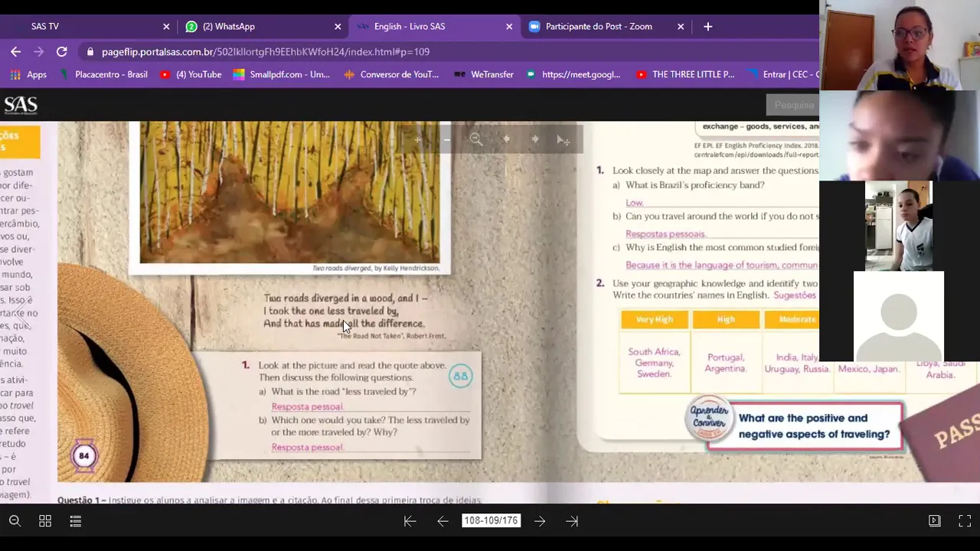Edit the page number field 108-109/176
Image resolution: width=980 pixels, height=551 pixels.
491,520
